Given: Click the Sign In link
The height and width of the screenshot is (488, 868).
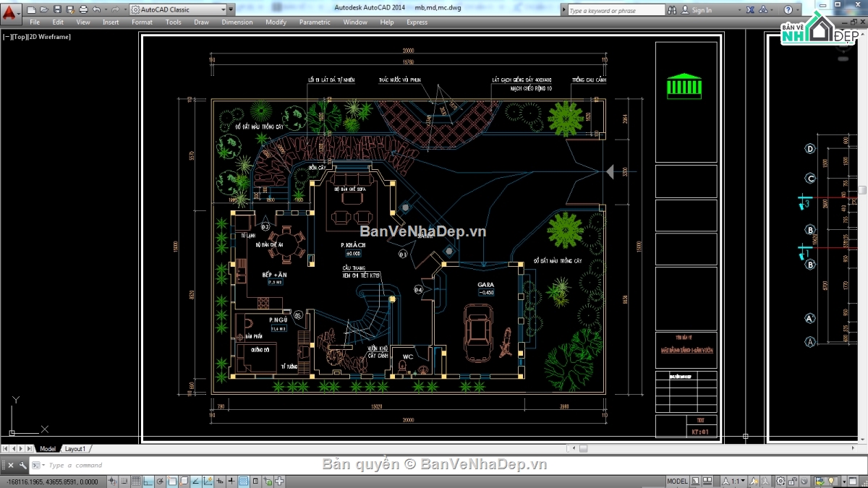Looking at the screenshot, I should 701,10.
